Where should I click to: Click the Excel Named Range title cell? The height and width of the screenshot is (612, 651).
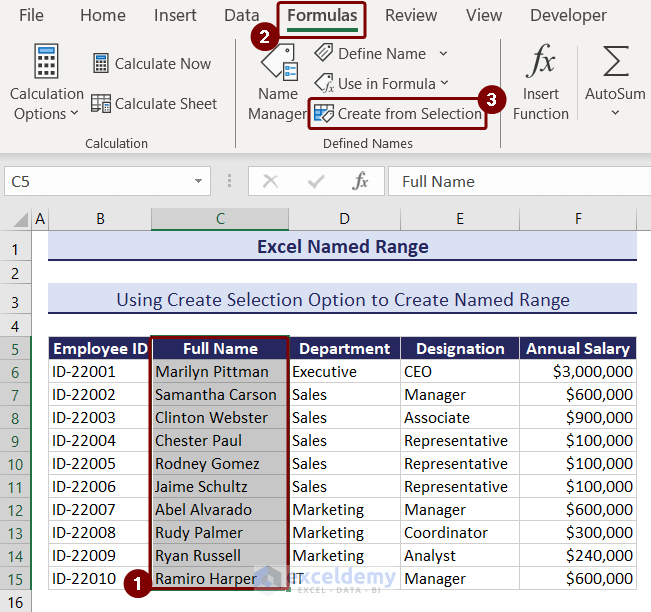pyautogui.click(x=342, y=246)
